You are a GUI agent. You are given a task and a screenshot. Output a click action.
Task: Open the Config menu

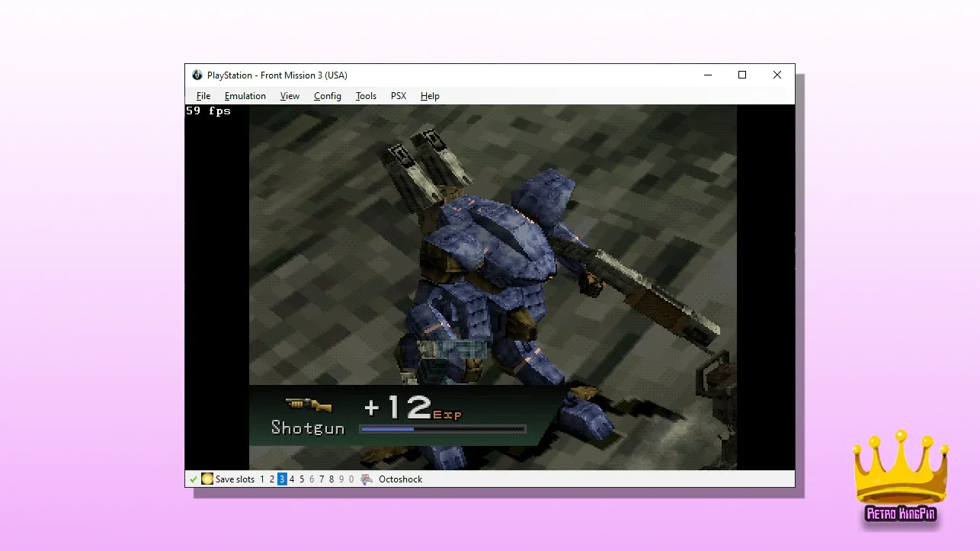(328, 96)
